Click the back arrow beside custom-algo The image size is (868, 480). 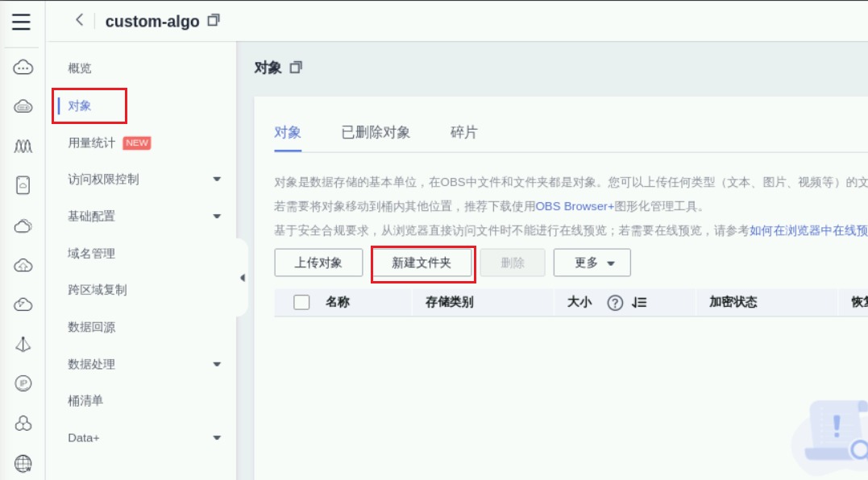79,20
